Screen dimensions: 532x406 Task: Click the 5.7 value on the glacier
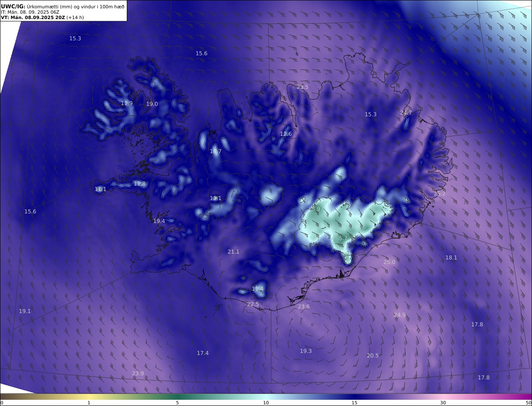click(x=343, y=238)
